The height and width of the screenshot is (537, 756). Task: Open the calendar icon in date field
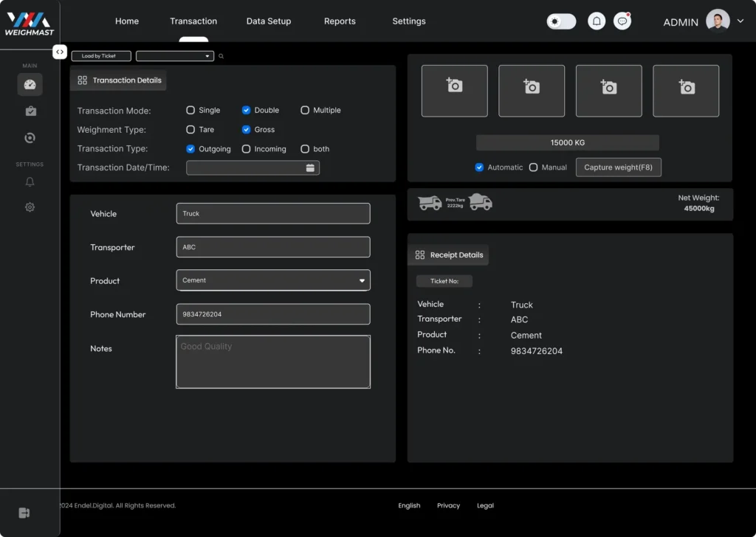tap(310, 167)
